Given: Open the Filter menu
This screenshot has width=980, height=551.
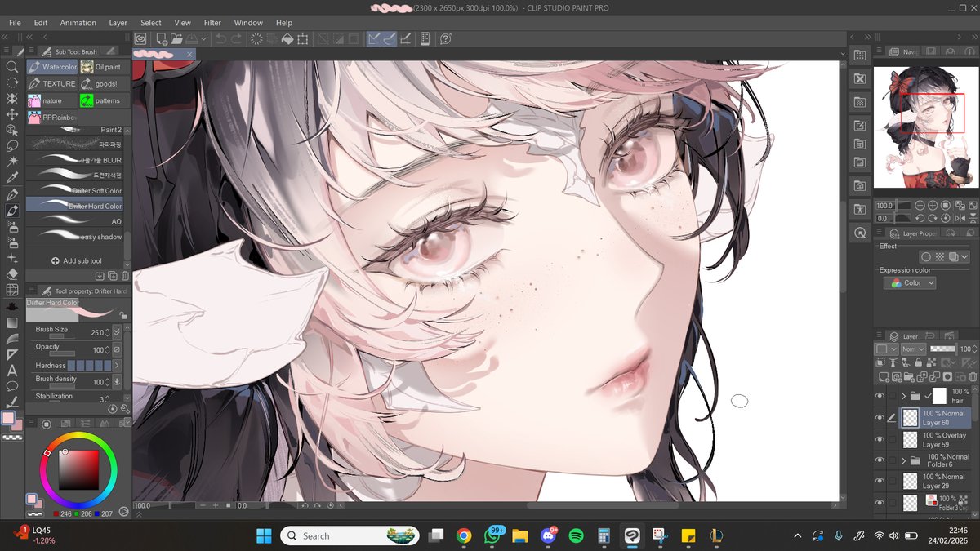Looking at the screenshot, I should click(212, 22).
